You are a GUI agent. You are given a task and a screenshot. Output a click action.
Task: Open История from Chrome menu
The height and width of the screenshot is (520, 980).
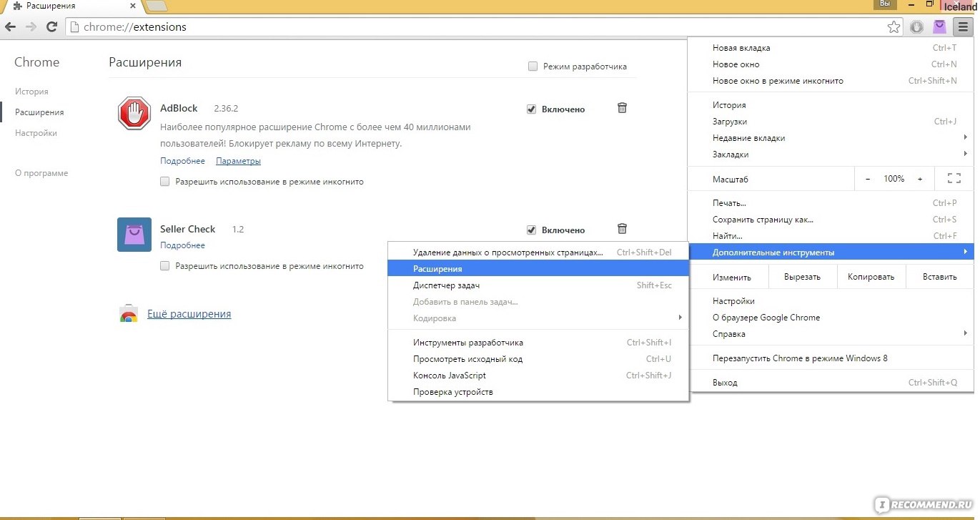pyautogui.click(x=831, y=105)
